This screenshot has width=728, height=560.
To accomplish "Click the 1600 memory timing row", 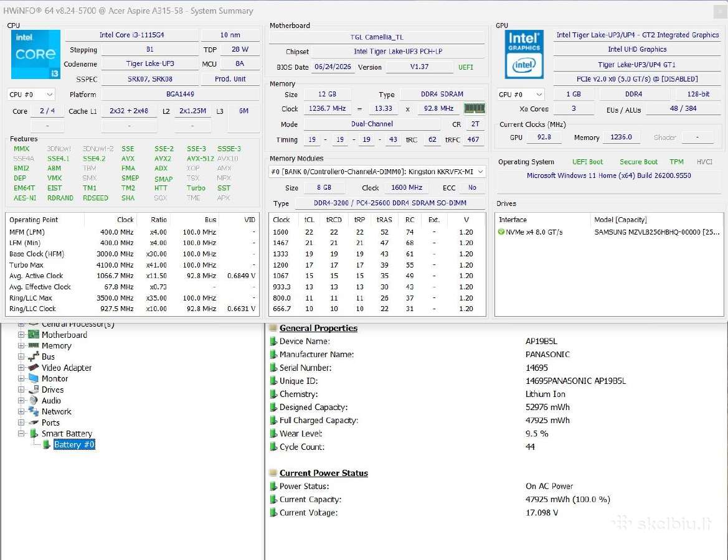I will tap(377, 232).
